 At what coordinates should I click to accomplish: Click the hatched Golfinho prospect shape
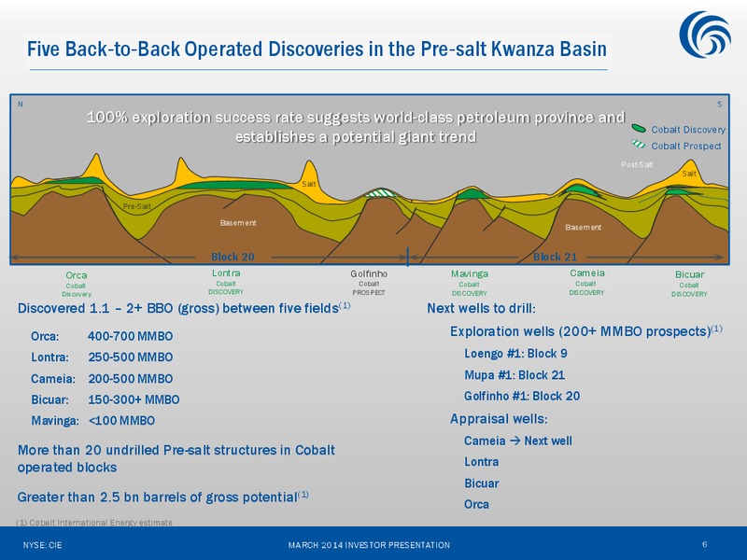[x=381, y=193]
